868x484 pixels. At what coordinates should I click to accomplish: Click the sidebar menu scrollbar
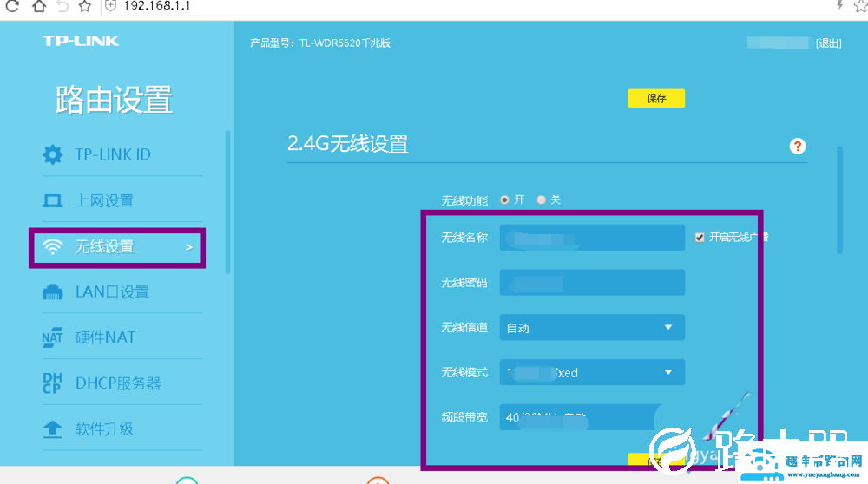227,202
